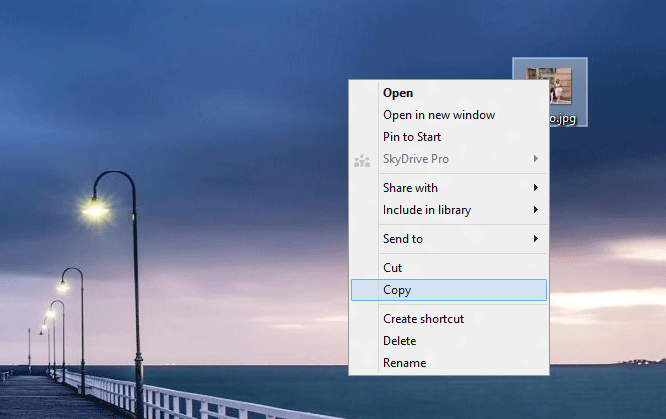Pin the item to Start
Viewport: 666px width, 419px height.
pyautogui.click(x=411, y=137)
